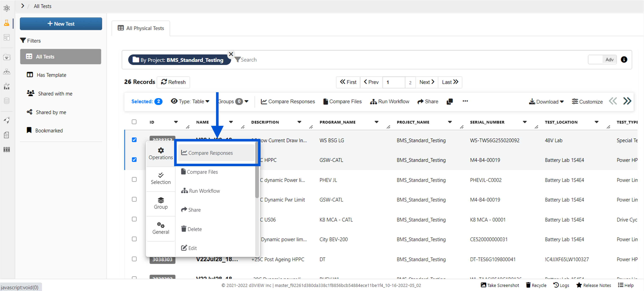644x291 pixels.
Task: Go to Last page
Action: (450, 82)
